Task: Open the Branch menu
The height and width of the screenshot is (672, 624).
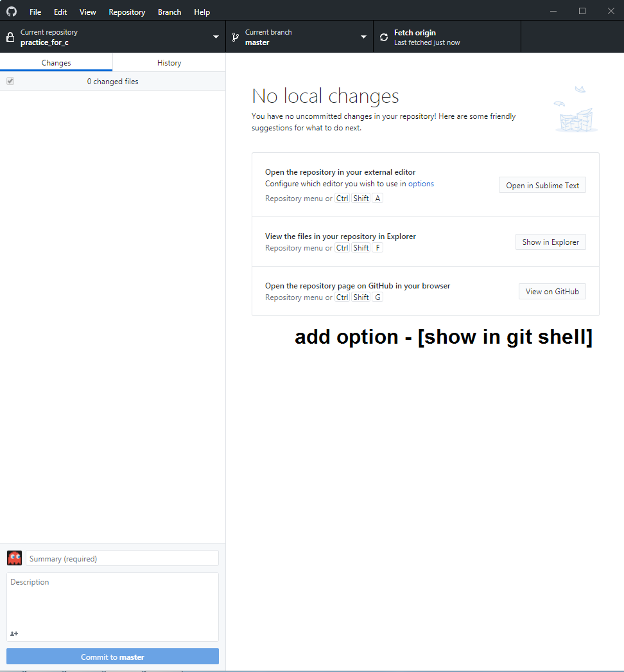Action: point(169,12)
